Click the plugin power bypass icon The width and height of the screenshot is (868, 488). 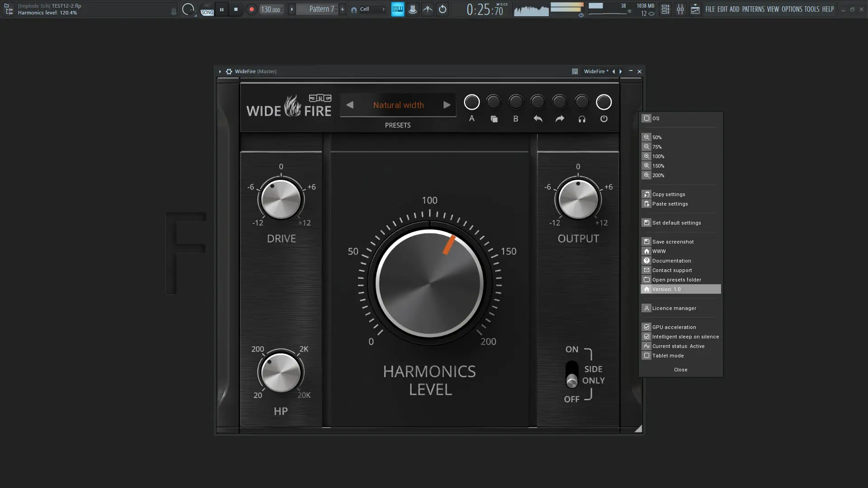tap(604, 119)
